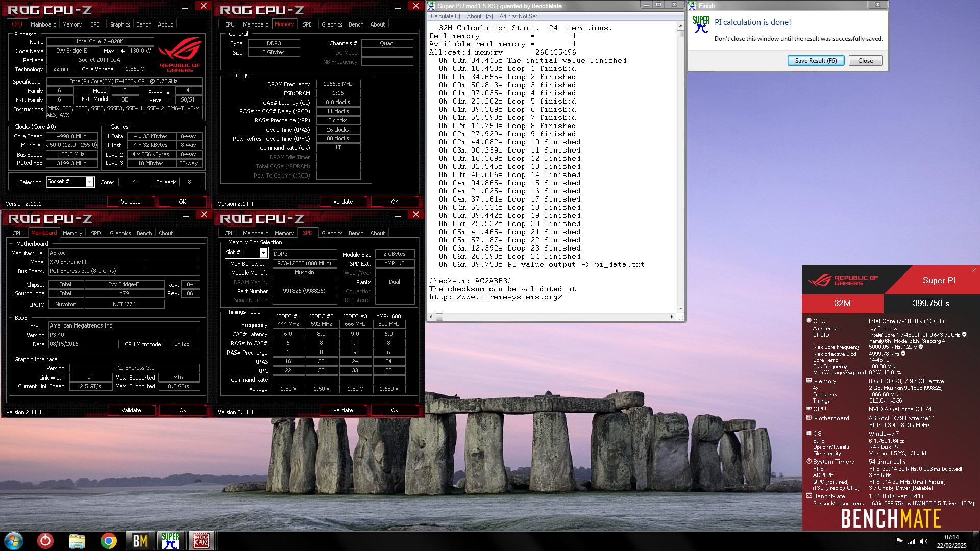Select CPU tab in CPU-Z Memory window
The height and width of the screenshot is (551, 980).
[x=229, y=24]
